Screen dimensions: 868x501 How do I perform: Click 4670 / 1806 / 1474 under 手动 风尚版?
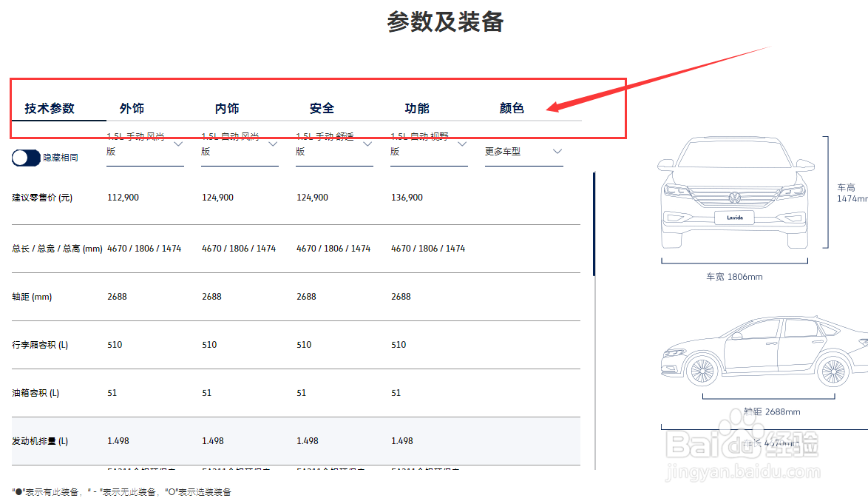144,249
